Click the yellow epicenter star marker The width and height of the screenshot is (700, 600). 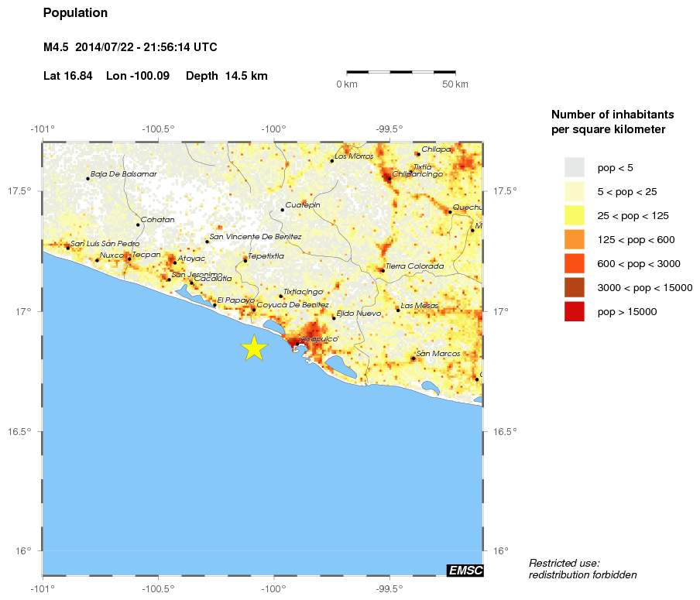click(254, 348)
